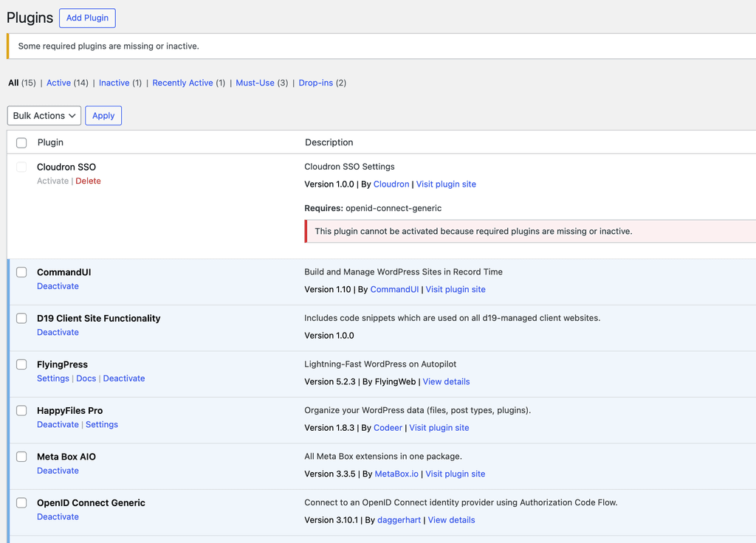Open the Bulk Actions dropdown

pyautogui.click(x=44, y=116)
